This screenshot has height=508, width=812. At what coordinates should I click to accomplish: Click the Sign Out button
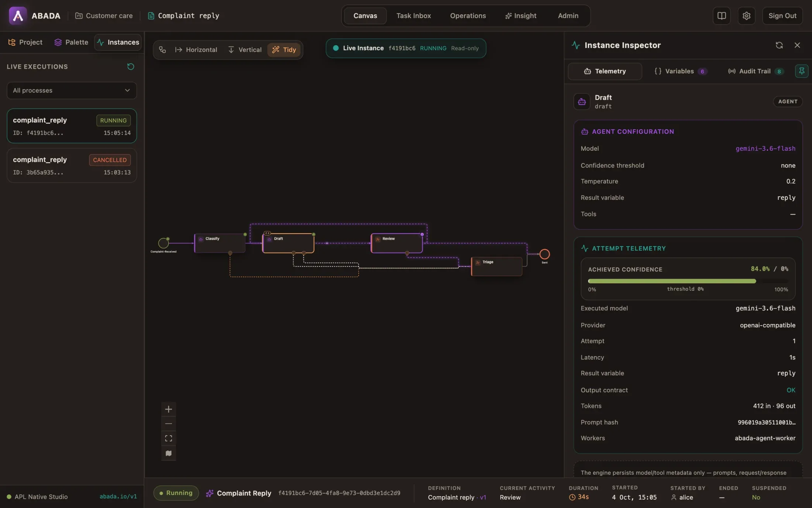point(782,16)
